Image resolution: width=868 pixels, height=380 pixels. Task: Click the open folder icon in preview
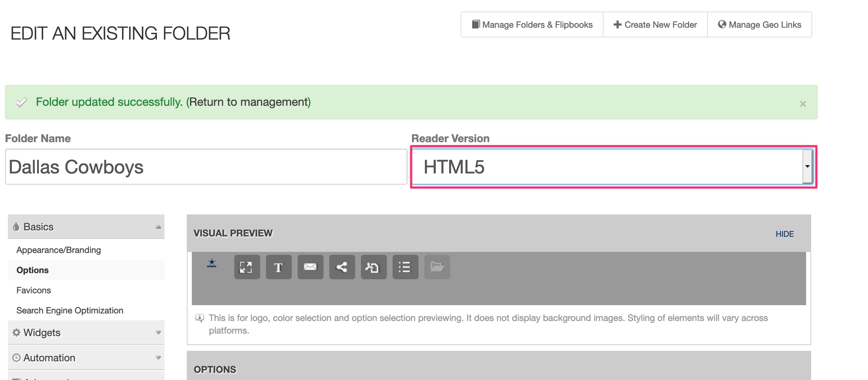pos(437,267)
